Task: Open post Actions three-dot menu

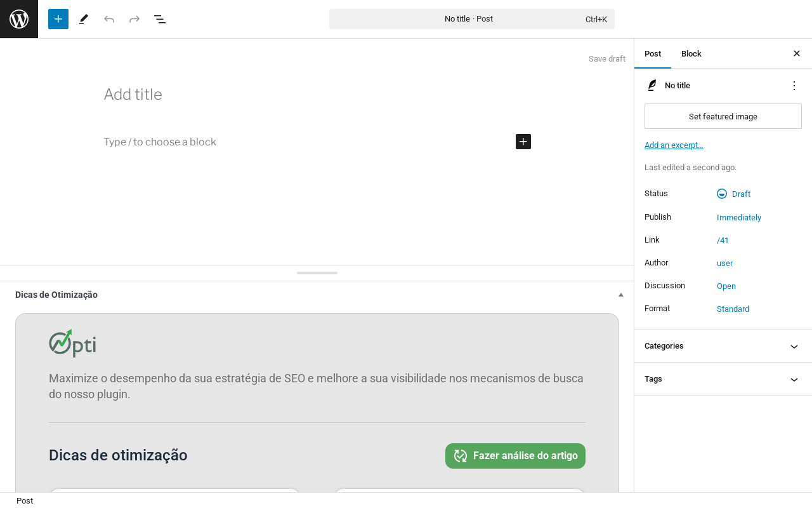Action: [x=794, y=86]
